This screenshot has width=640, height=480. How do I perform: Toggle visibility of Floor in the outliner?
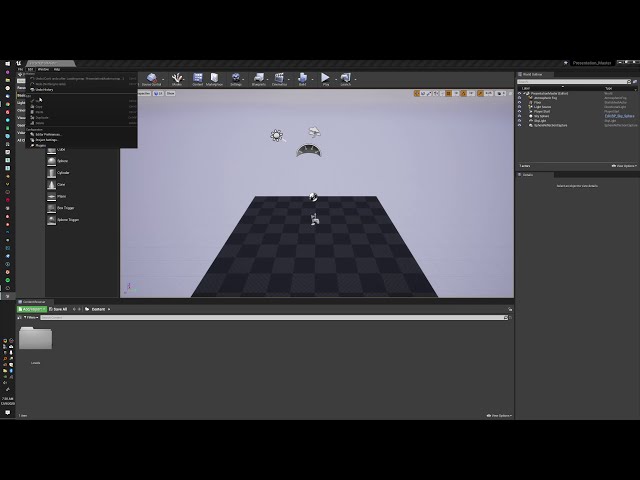[520, 102]
